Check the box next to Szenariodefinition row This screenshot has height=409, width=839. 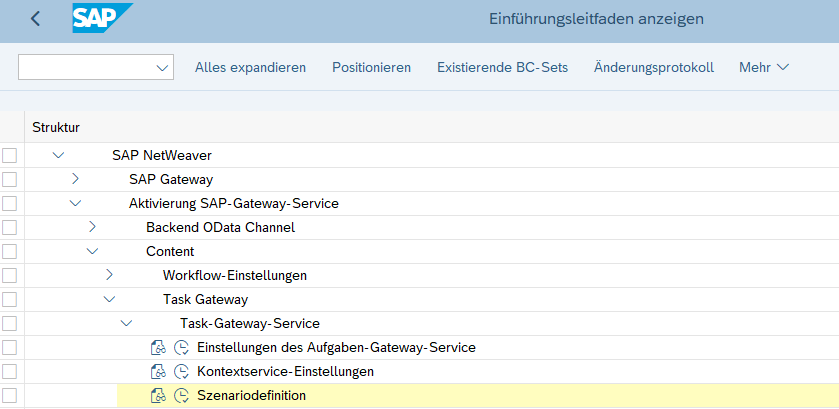pos(10,396)
